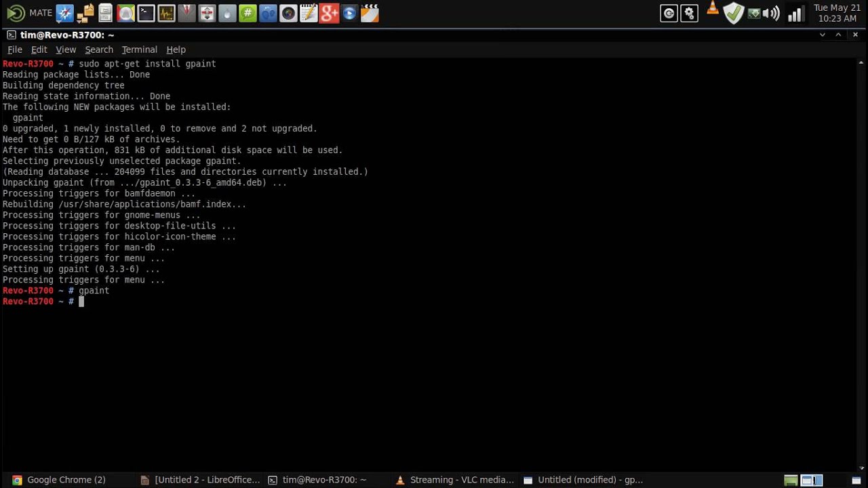This screenshot has width=868, height=488.
Task: Launch the notepad with pencil icon
Action: 309,13
